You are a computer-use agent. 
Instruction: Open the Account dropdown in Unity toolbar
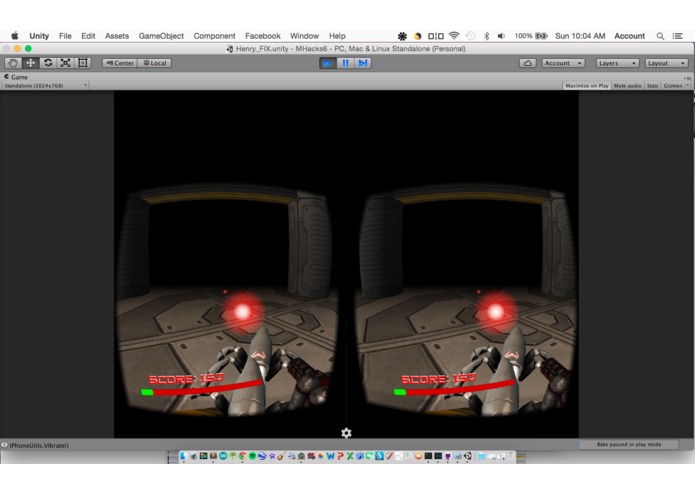pyautogui.click(x=563, y=63)
